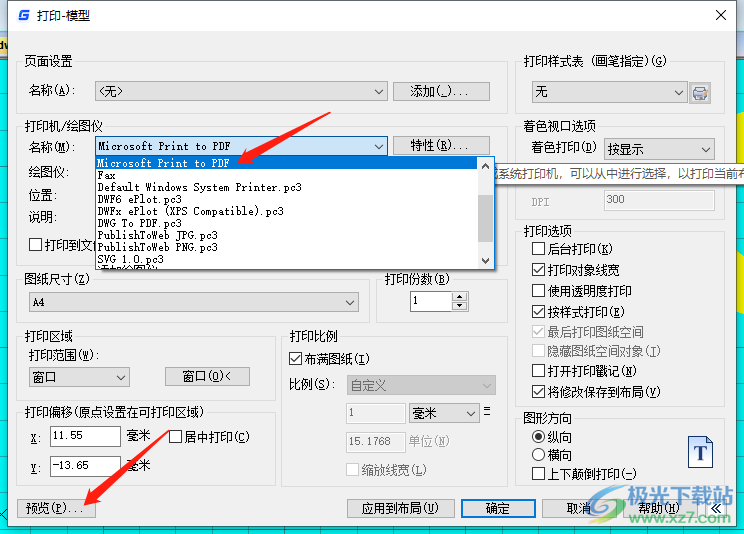The height and width of the screenshot is (534, 744).
Task: Enable 居中打印(C) checkbox
Action: pyautogui.click(x=175, y=436)
